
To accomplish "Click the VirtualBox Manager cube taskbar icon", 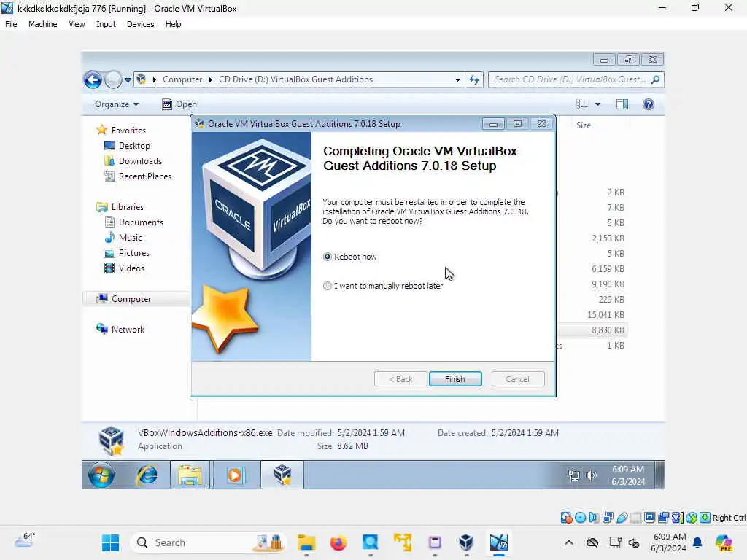I will pos(466,542).
